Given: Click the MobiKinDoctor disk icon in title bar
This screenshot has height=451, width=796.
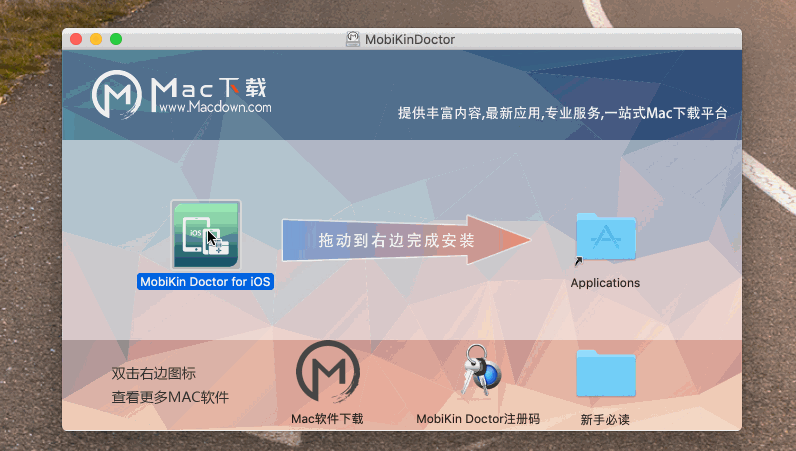Looking at the screenshot, I should click(x=353, y=39).
